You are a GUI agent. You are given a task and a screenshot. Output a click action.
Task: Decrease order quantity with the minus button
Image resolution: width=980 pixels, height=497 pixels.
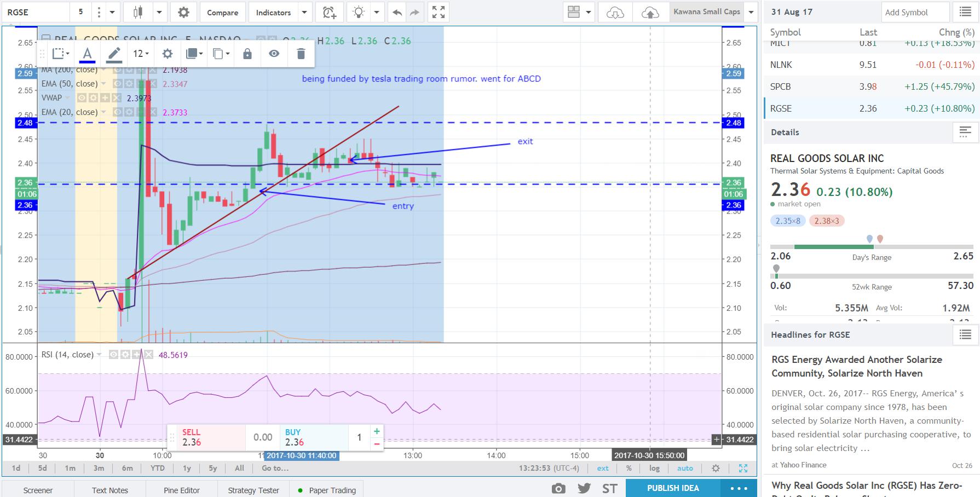[x=377, y=444]
